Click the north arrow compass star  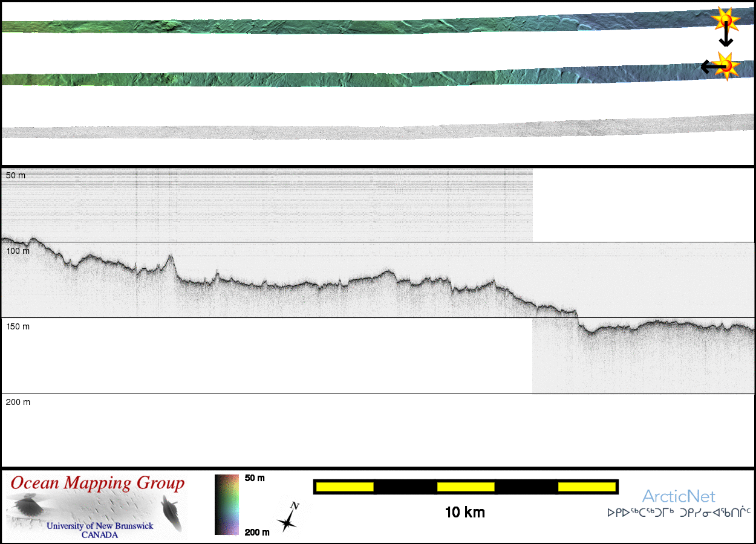coord(288,517)
